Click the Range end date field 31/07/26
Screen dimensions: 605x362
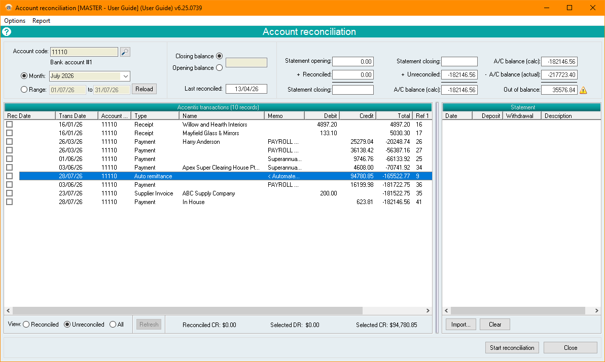(112, 90)
